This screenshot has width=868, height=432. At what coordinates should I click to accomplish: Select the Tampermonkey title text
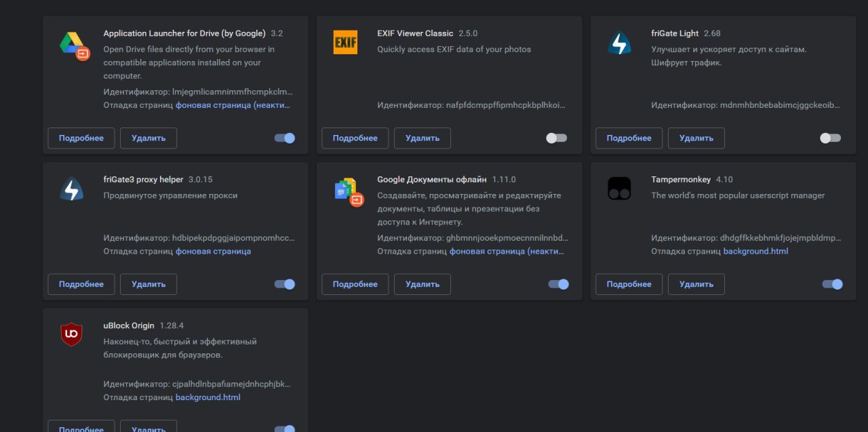(x=681, y=180)
